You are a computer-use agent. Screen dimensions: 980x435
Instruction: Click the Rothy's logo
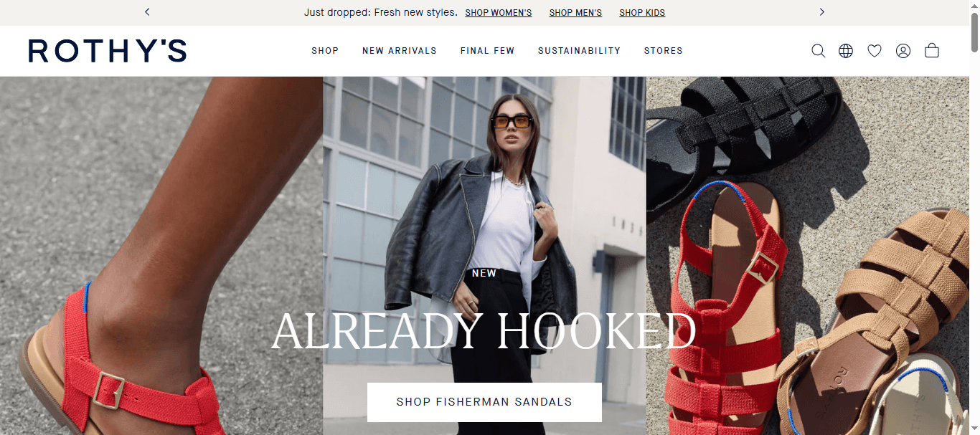[108, 51]
